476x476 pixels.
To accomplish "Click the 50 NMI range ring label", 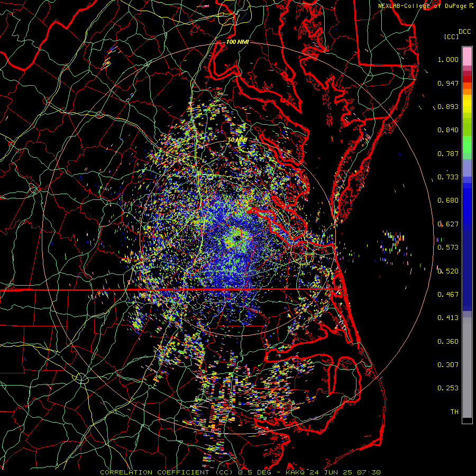I will click(x=237, y=140).
